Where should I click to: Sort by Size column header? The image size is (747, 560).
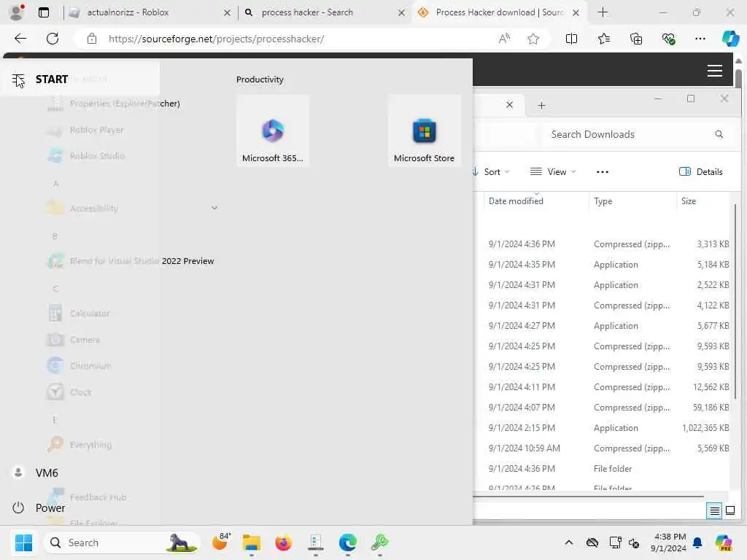pyautogui.click(x=703, y=201)
